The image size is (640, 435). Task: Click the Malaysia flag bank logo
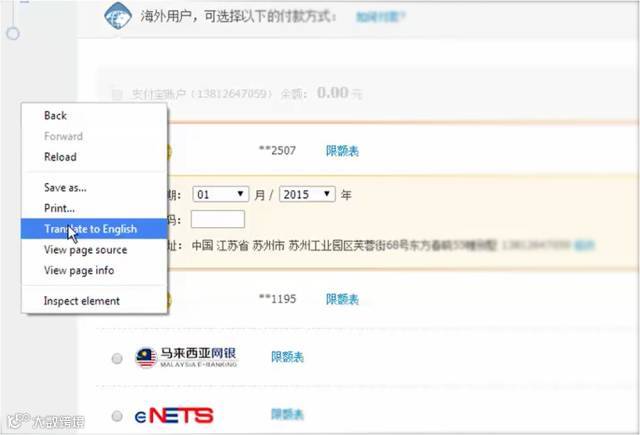pos(186,357)
